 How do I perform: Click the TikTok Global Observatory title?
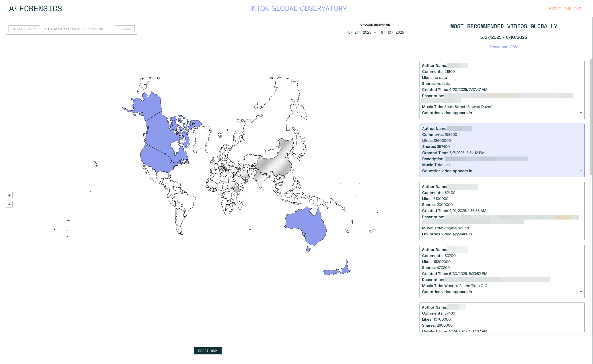coord(296,8)
